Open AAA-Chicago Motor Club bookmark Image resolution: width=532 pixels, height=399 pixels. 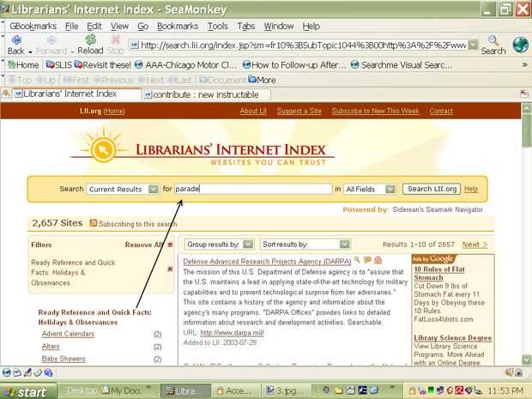(x=185, y=65)
